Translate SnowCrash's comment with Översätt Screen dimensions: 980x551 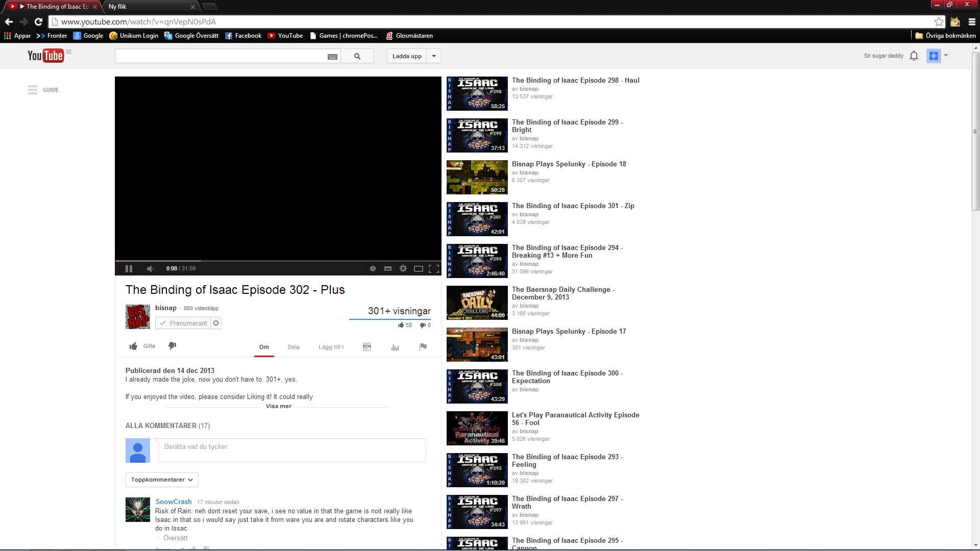(176, 538)
